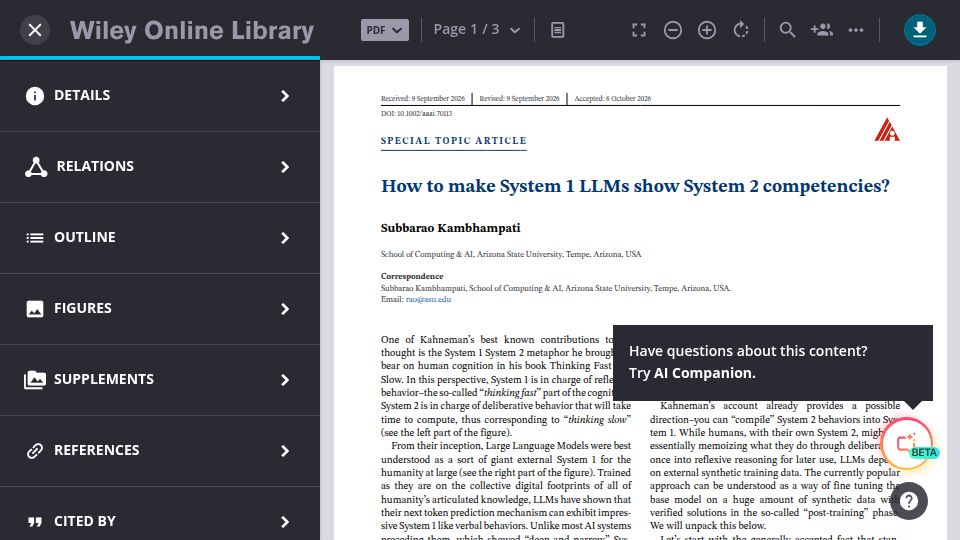This screenshot has height=540, width=960.
Task: Click the author name Subbarao Kambhampati
Action: point(451,228)
